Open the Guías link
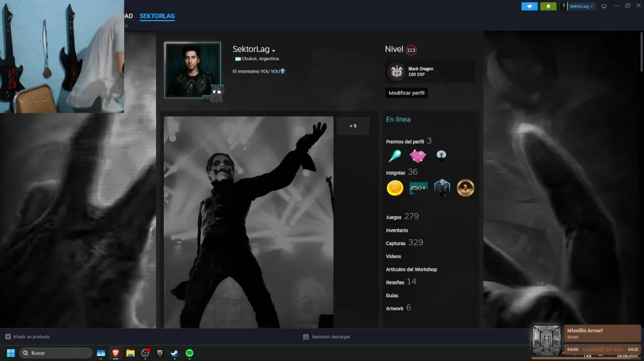The width and height of the screenshot is (644, 361). point(392,295)
